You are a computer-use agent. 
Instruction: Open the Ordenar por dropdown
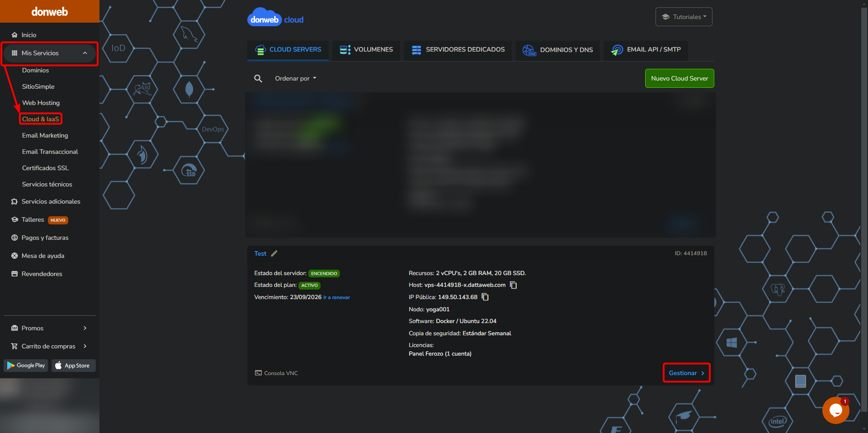296,78
